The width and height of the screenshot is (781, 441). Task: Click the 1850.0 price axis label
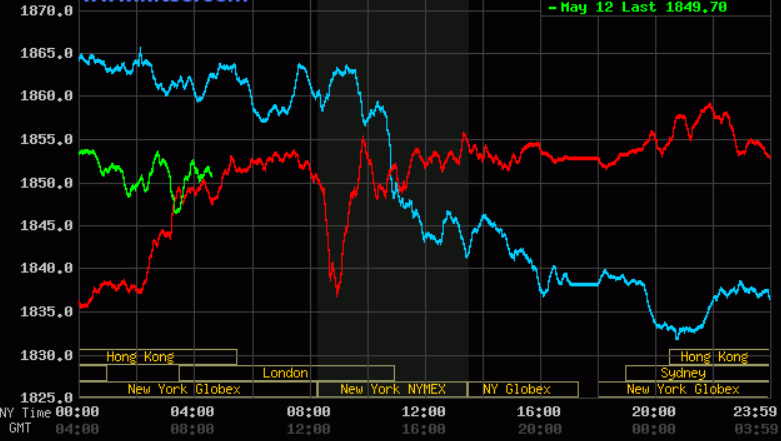coord(47,184)
